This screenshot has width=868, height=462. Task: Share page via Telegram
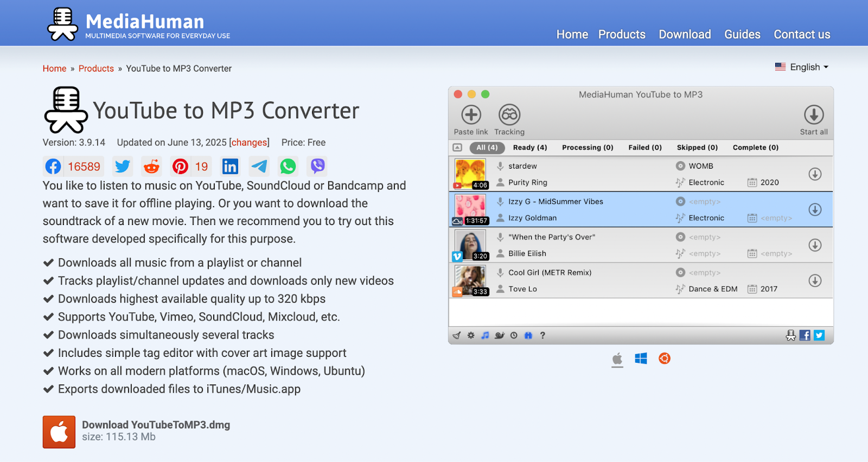tap(259, 166)
